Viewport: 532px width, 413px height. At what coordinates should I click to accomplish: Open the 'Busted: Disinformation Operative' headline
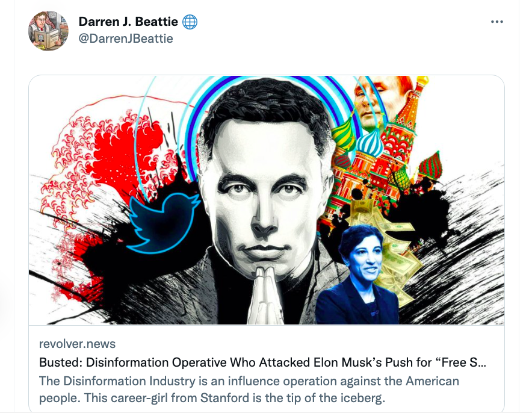262,362
